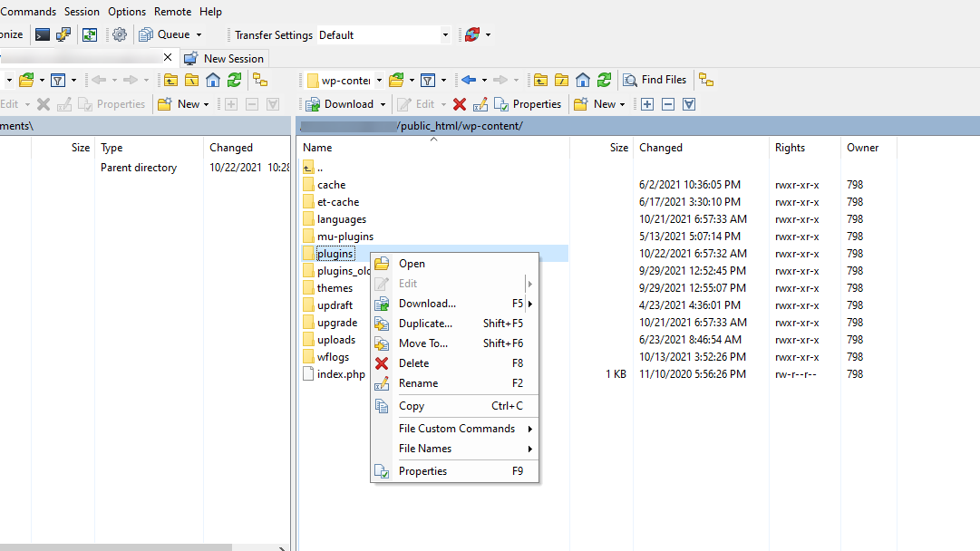This screenshot has width=980, height=551.
Task: Expand the remote New dropdown button
Action: pyautogui.click(x=599, y=104)
